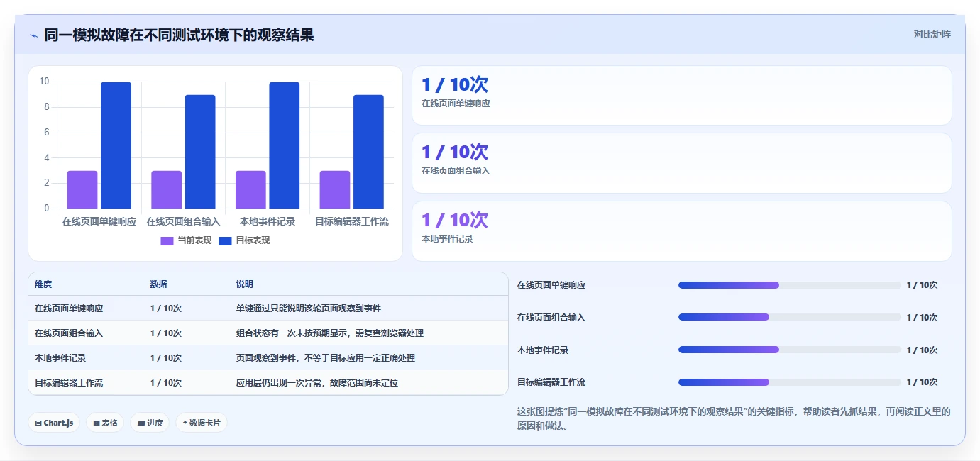Click the 本地事件记录 progress bar

[789, 350]
